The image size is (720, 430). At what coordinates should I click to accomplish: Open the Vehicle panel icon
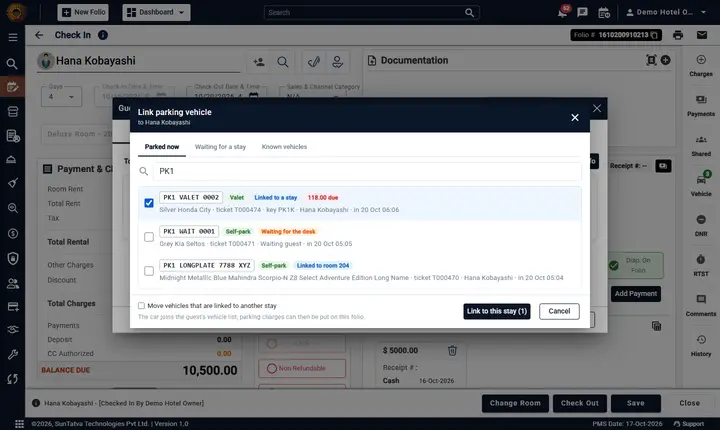pos(701,184)
